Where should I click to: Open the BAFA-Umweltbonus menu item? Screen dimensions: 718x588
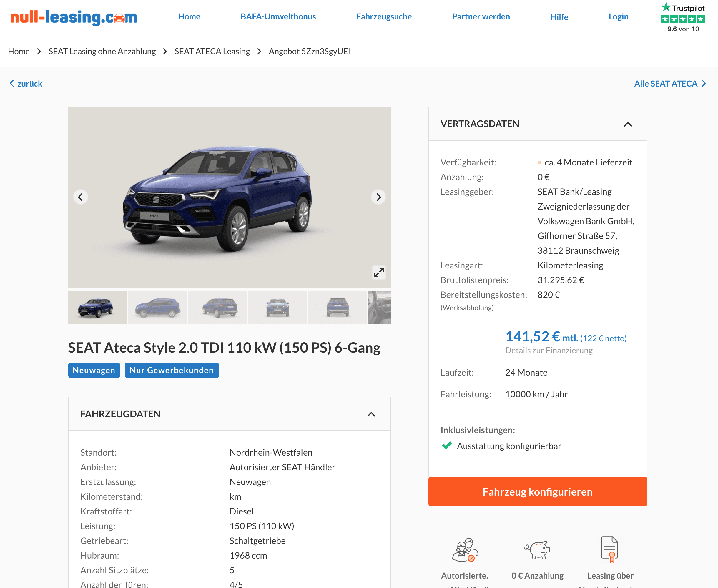click(278, 16)
